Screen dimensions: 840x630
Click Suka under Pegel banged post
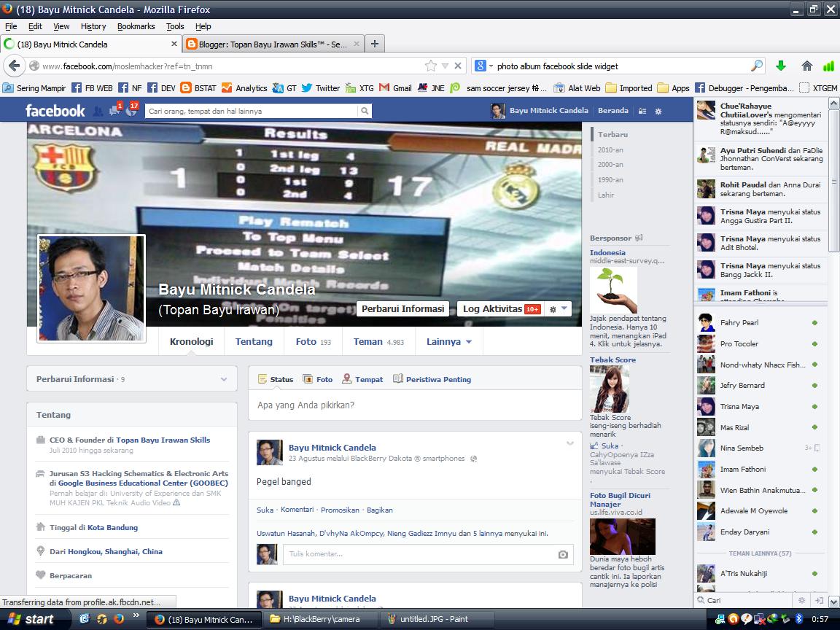[x=265, y=510]
